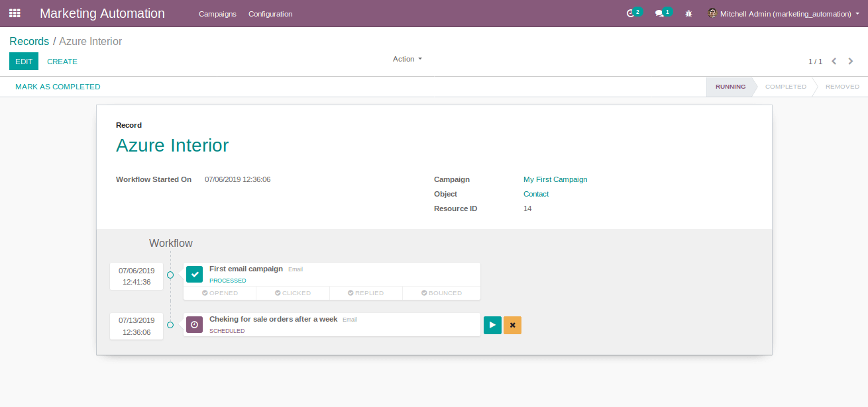Go to next record arrow

[851, 62]
